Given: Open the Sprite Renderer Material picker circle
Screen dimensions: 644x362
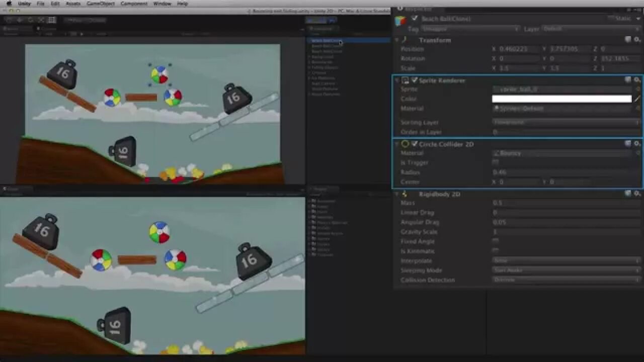Looking at the screenshot, I should [x=638, y=109].
